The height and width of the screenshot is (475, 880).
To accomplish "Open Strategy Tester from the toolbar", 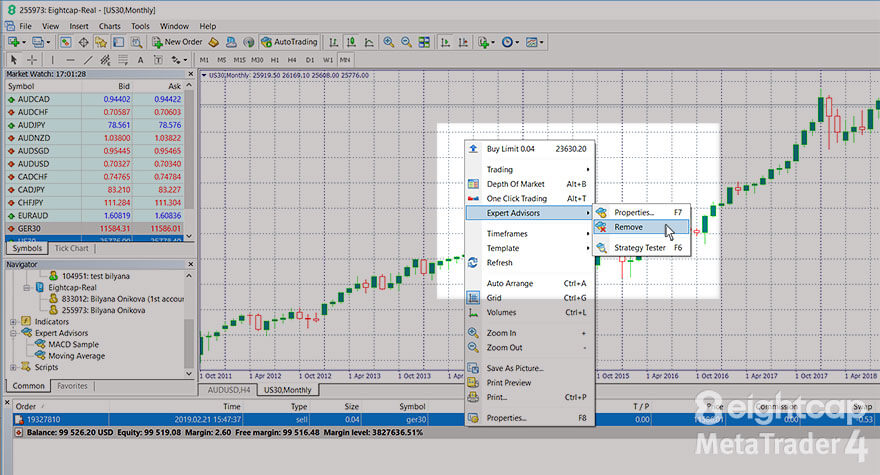I will coord(136,42).
